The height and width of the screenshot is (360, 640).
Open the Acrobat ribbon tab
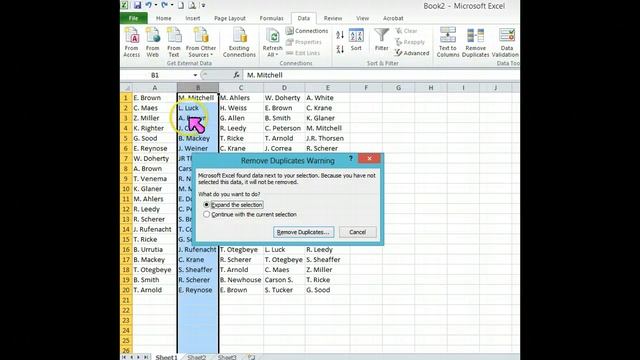pyautogui.click(x=393, y=18)
